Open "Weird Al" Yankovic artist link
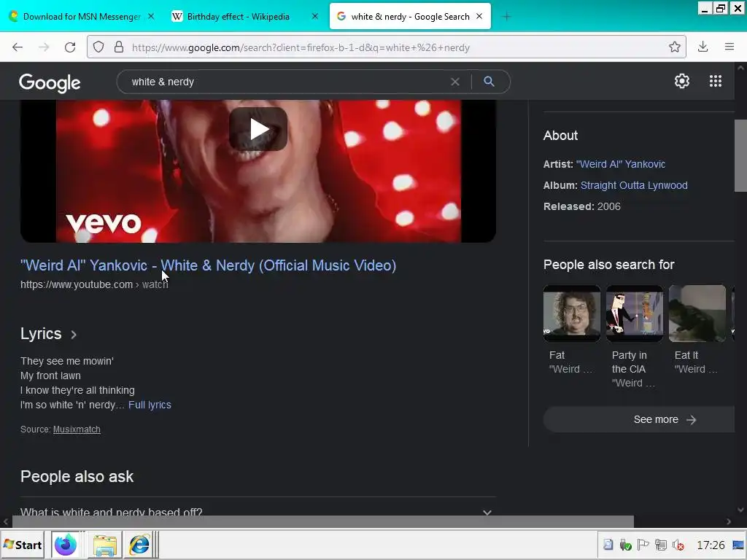The width and height of the screenshot is (747, 560). (x=620, y=164)
